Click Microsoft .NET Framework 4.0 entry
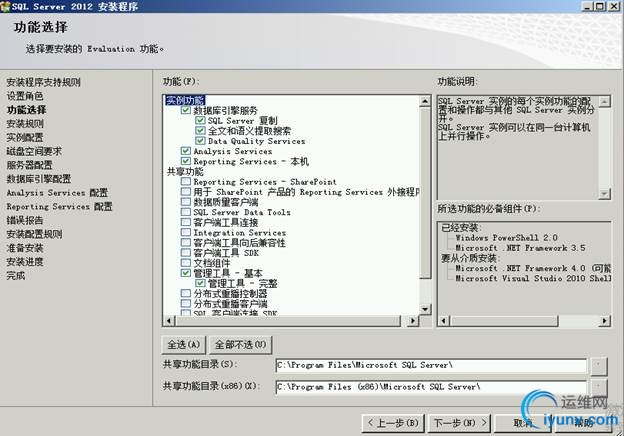Viewport: 624px width, 436px height. pos(533,268)
